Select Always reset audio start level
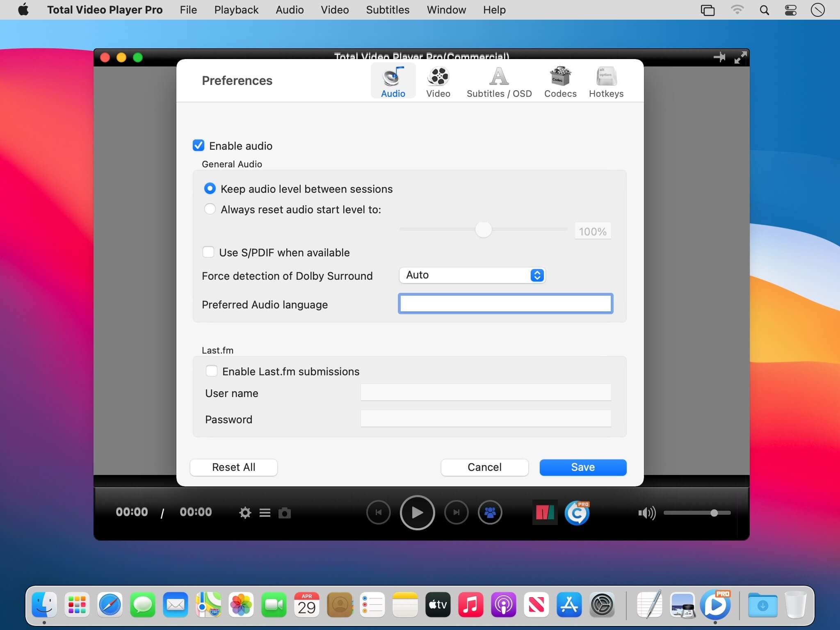Image resolution: width=840 pixels, height=630 pixels. 210,209
